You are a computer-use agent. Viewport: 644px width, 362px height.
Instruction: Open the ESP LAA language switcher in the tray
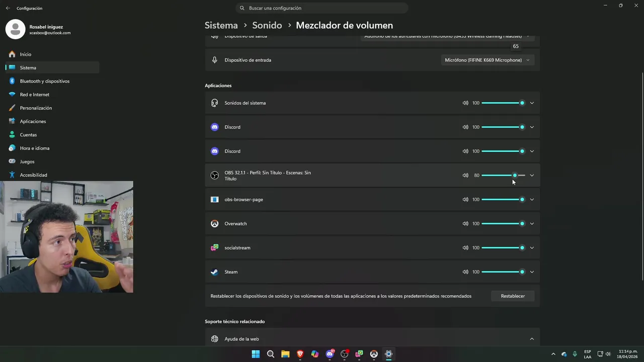click(x=588, y=354)
